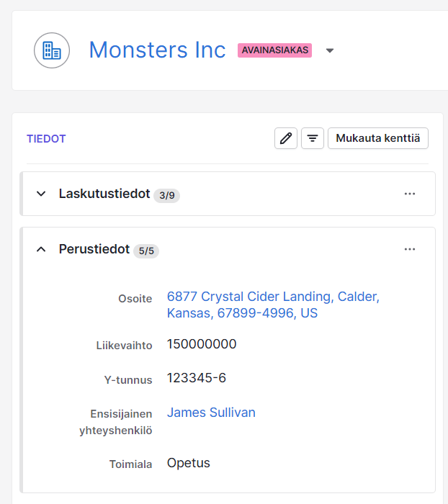
Task: Open dropdown arrow next to Monsters Inc
Action: (330, 50)
